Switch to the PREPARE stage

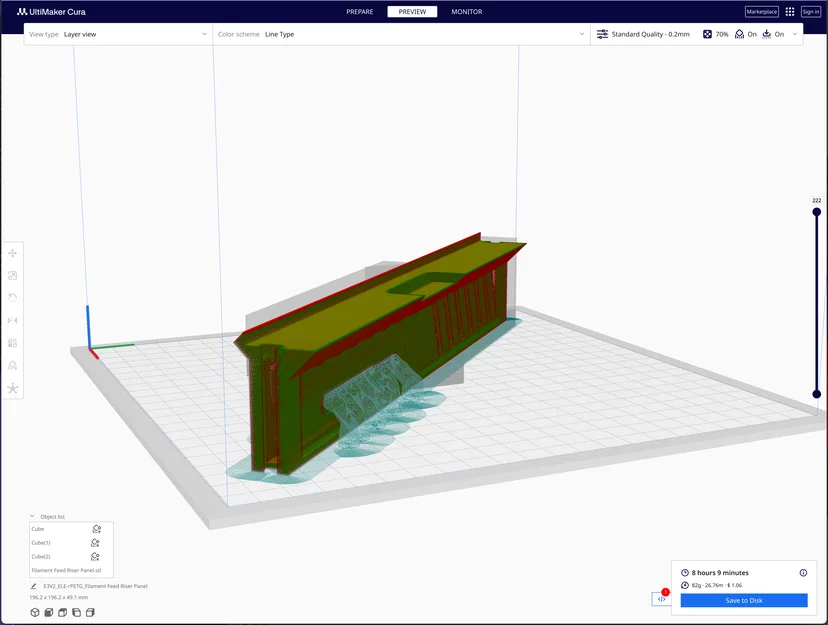tap(360, 12)
